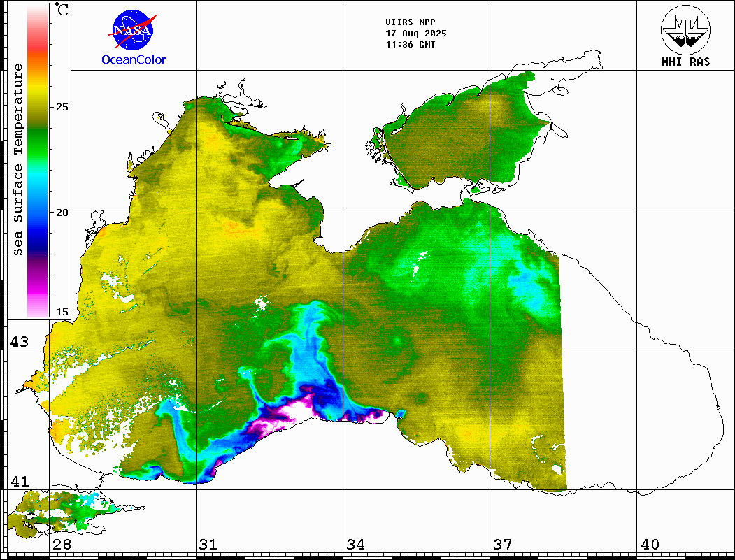Click the time 11:36 GMT
This screenshot has height=560, width=735.
(x=410, y=45)
